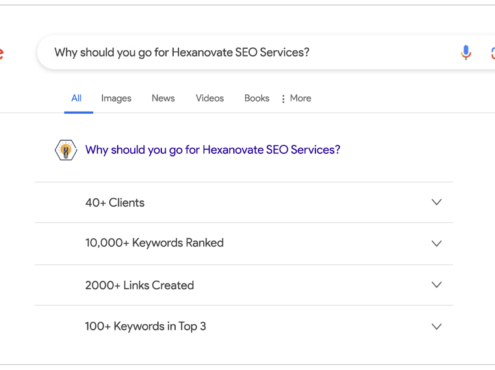Expand the 100+ Keywords in Top 3 chevron
The width and height of the screenshot is (495, 370).
click(436, 326)
